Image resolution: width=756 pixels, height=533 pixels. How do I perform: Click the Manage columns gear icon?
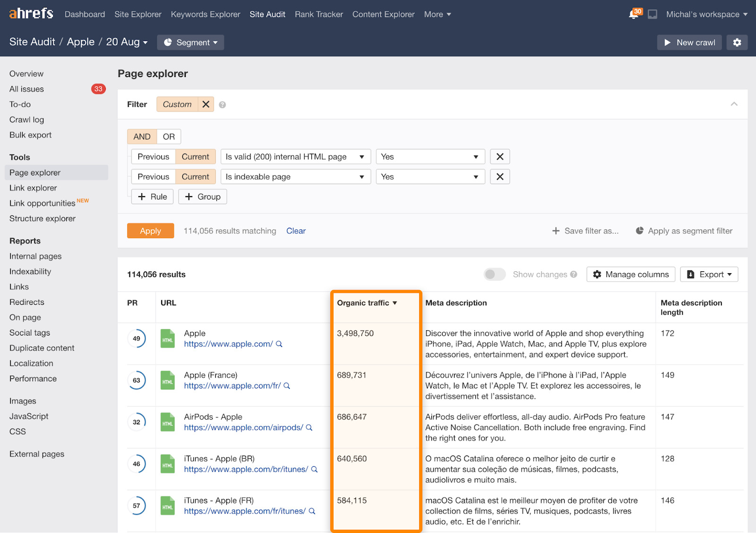tap(597, 274)
